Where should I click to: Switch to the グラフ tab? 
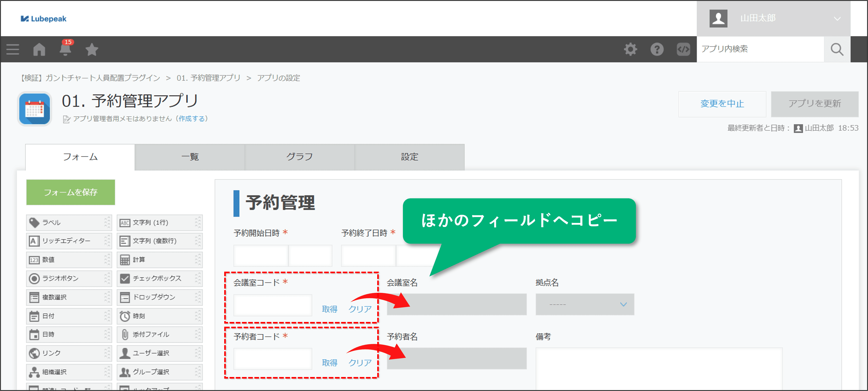click(299, 157)
